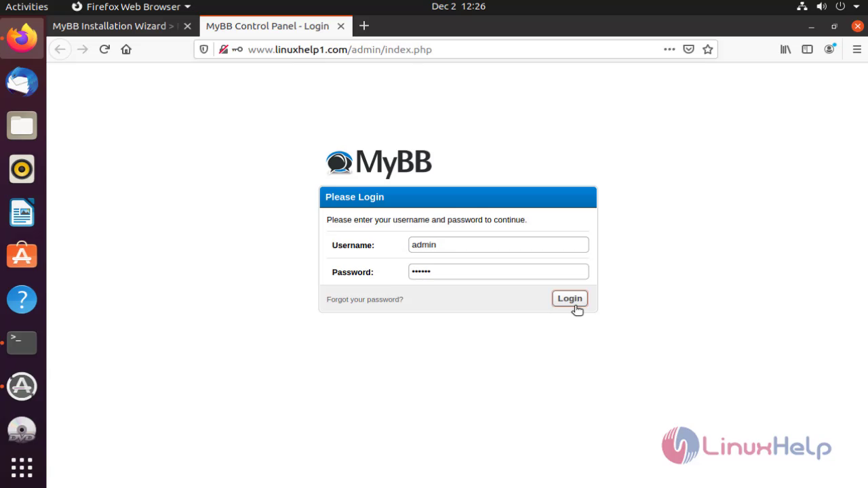This screenshot has height=488, width=868.
Task: Open saved logins key icon in address bar
Action: click(237, 49)
